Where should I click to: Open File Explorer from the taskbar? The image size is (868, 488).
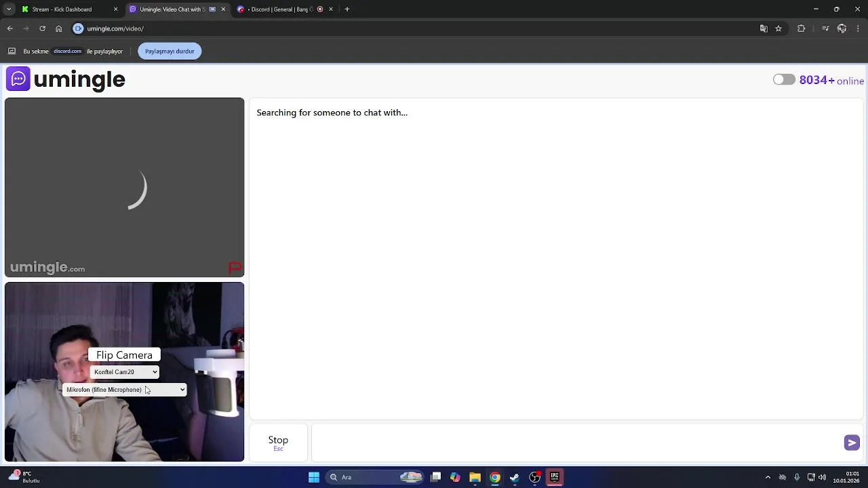[x=475, y=477]
